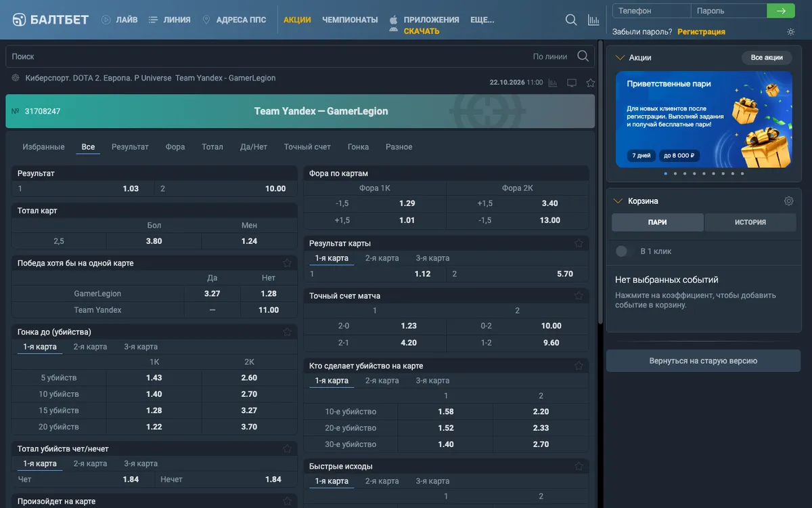Favorite the 'Точный счет матча' market star
The height and width of the screenshot is (508, 812).
(x=579, y=296)
